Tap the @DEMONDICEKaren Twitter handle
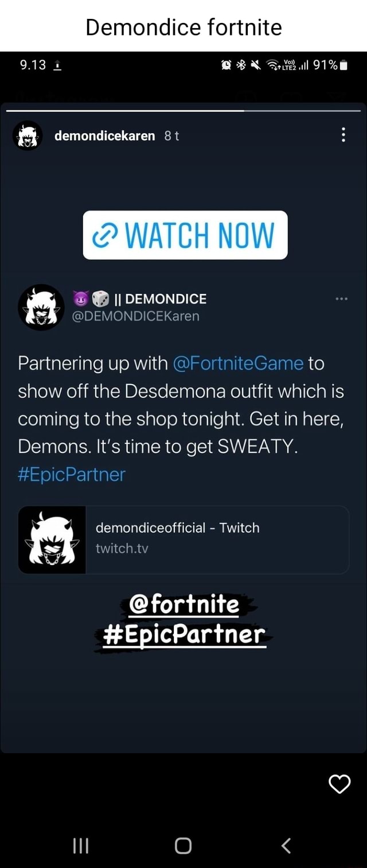Viewport: 367px width, 868px height. coord(135,316)
